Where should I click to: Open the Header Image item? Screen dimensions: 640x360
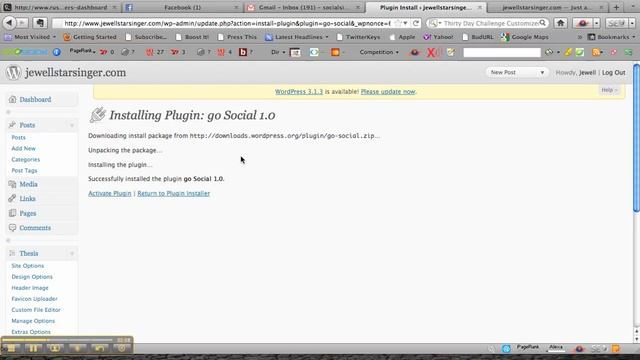point(30,288)
